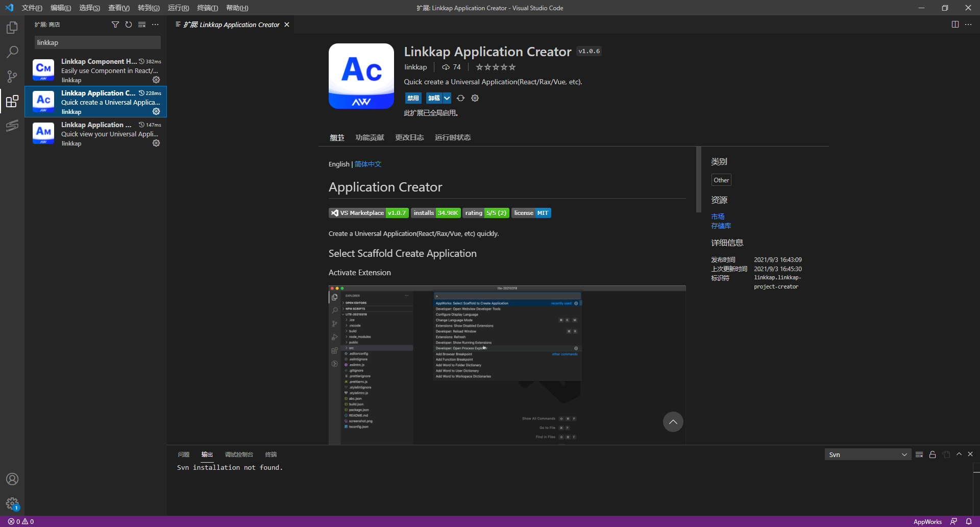The image size is (980, 527).
Task: Focus the extensions search box with linkkap
Action: pos(97,42)
